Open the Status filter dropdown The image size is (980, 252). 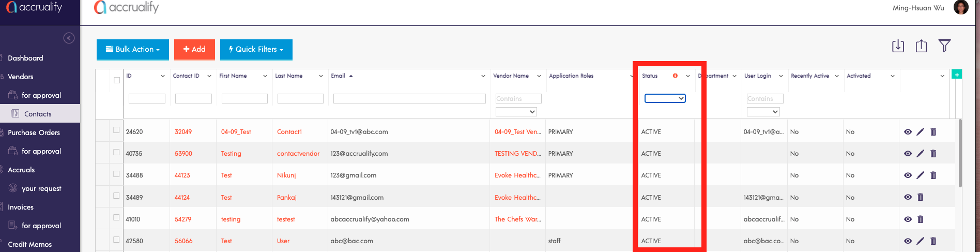pyautogui.click(x=665, y=98)
